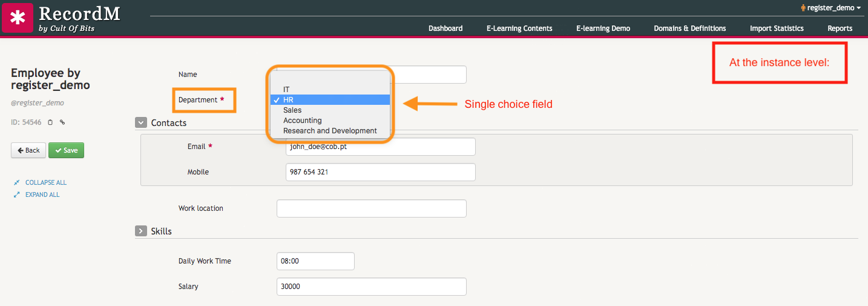Image resolution: width=868 pixels, height=306 pixels.
Task: Click the green Save button
Action: [66, 150]
